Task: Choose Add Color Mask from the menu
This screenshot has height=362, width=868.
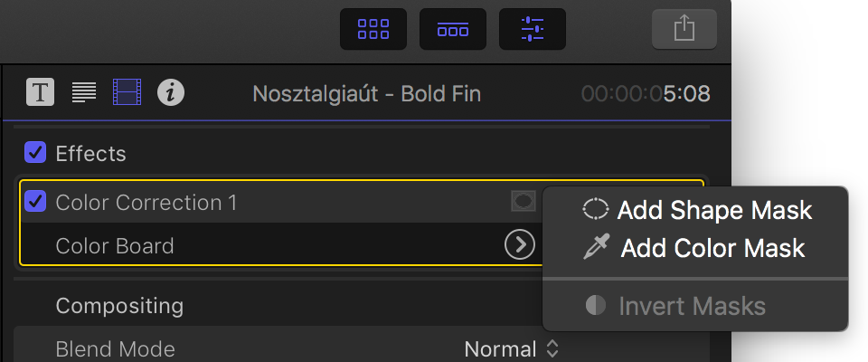Action: pyautogui.click(x=695, y=248)
